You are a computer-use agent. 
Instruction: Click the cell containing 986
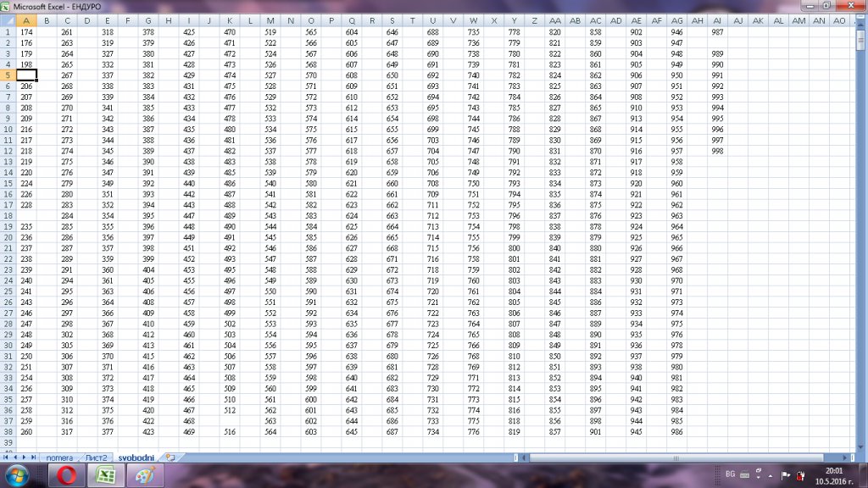coord(676,431)
